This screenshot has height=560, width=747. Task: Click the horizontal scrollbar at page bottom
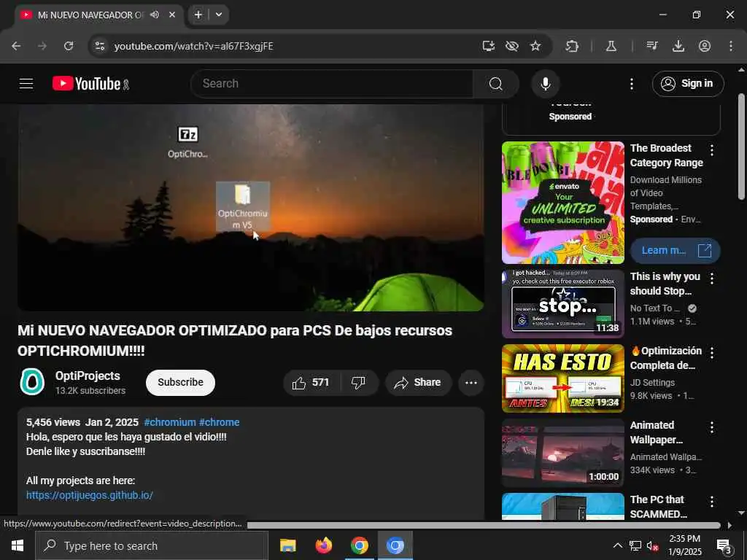tap(484, 525)
